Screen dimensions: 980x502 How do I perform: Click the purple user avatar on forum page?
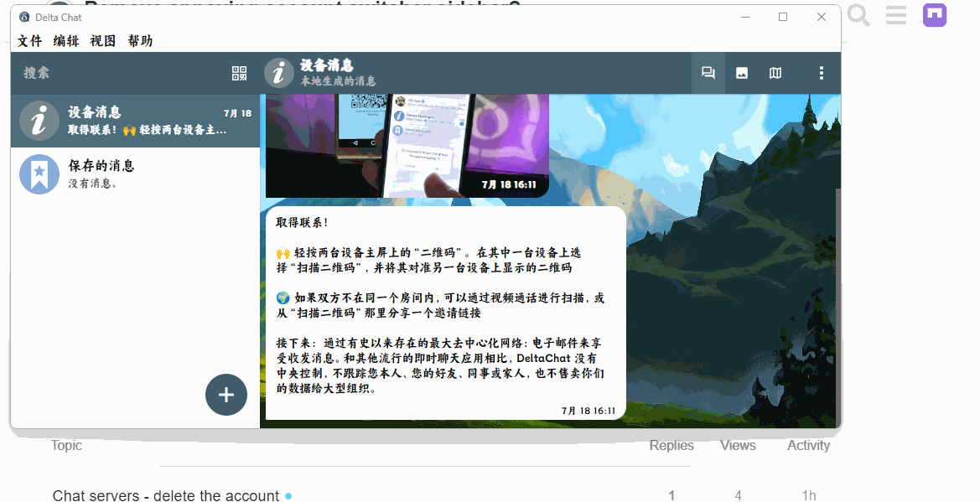[x=935, y=15]
